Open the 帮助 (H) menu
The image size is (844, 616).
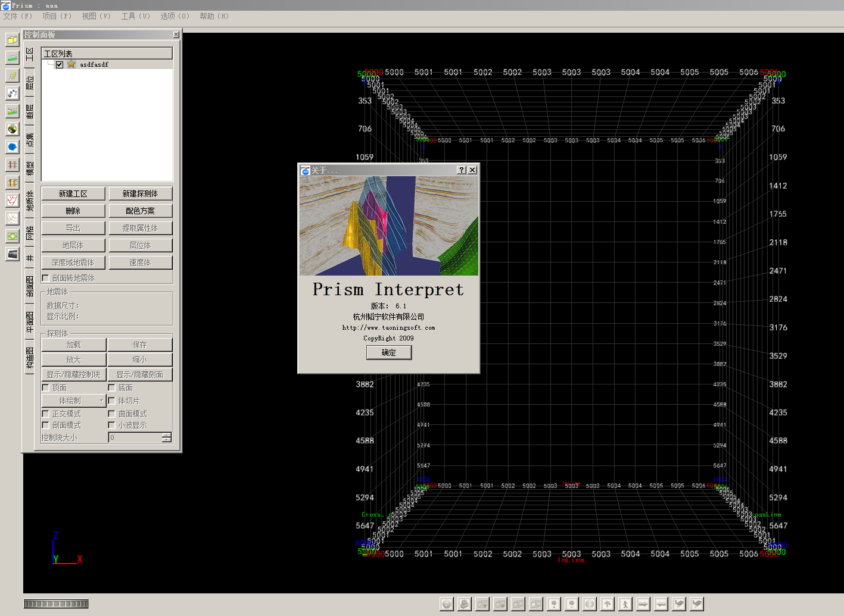tap(214, 16)
